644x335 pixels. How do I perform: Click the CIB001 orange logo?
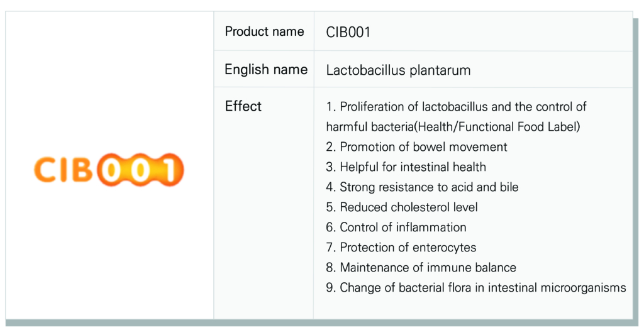[x=109, y=170]
